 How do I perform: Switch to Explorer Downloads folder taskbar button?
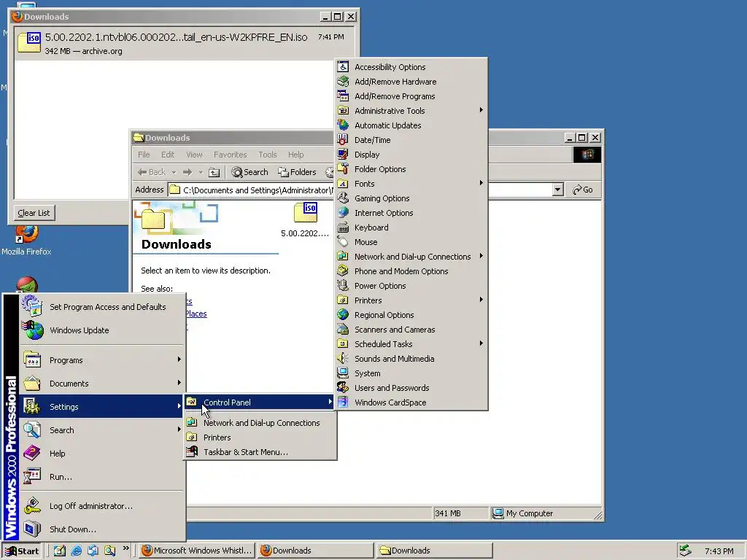coord(434,551)
